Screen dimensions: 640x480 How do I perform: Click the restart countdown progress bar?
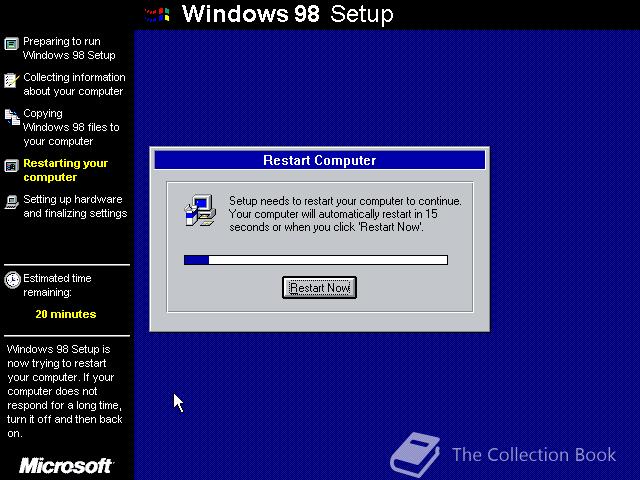tap(316, 260)
